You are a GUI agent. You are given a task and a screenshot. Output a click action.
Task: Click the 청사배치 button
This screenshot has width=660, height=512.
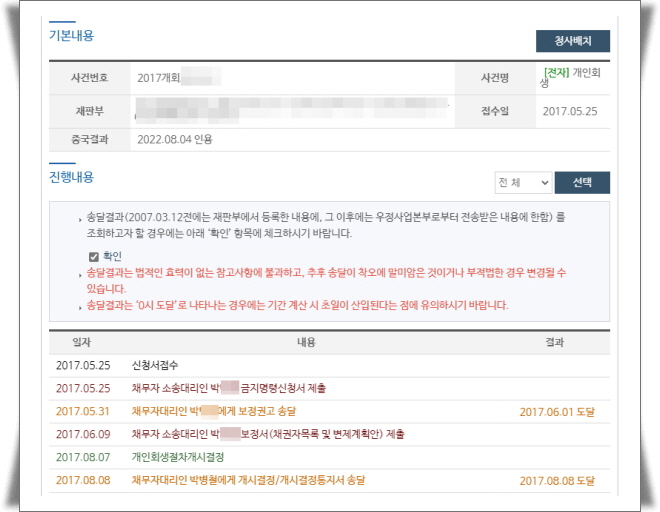pyautogui.click(x=572, y=41)
